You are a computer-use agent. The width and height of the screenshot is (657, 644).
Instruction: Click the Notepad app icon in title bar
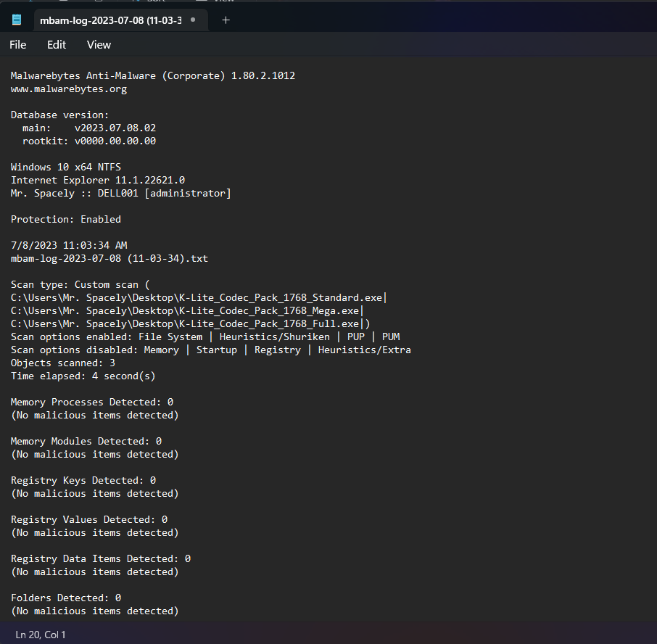click(x=17, y=20)
